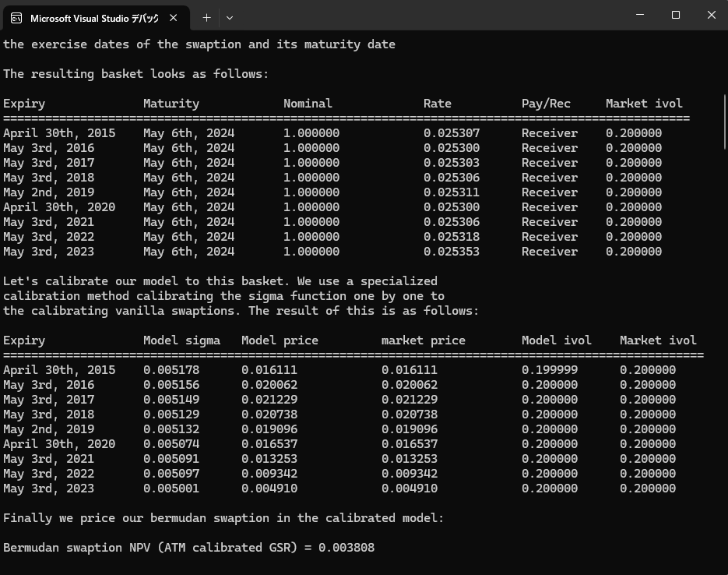The image size is (728, 575).
Task: Open a new terminal tab with plus button
Action: click(206, 18)
